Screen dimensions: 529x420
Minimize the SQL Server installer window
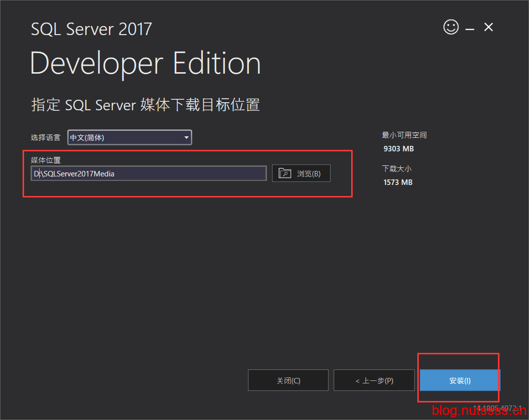(470, 29)
